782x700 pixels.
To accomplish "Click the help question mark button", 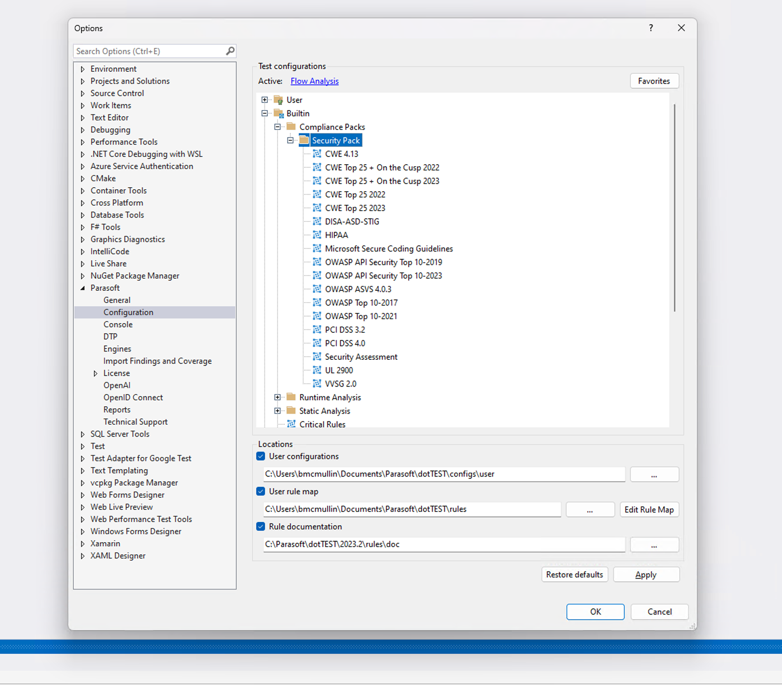I will click(651, 28).
